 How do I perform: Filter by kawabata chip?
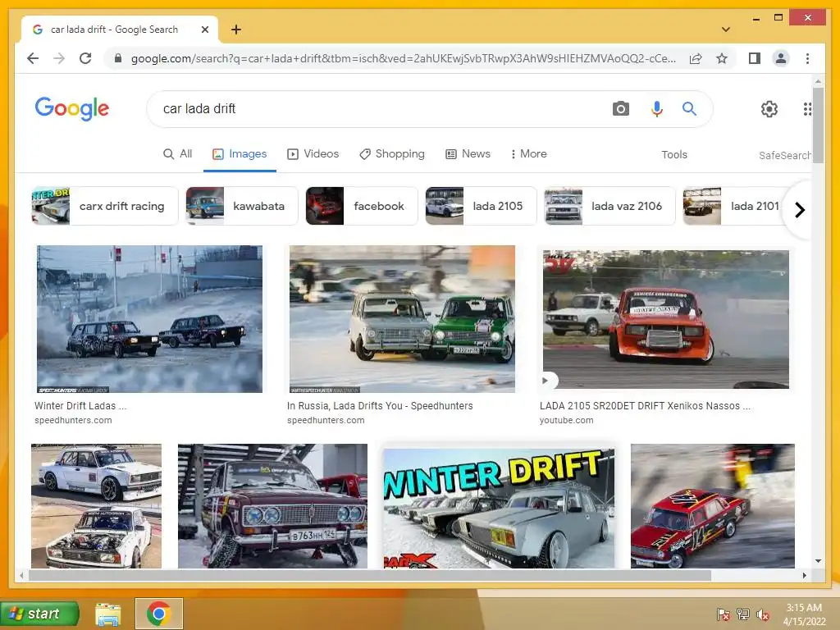[242, 206]
